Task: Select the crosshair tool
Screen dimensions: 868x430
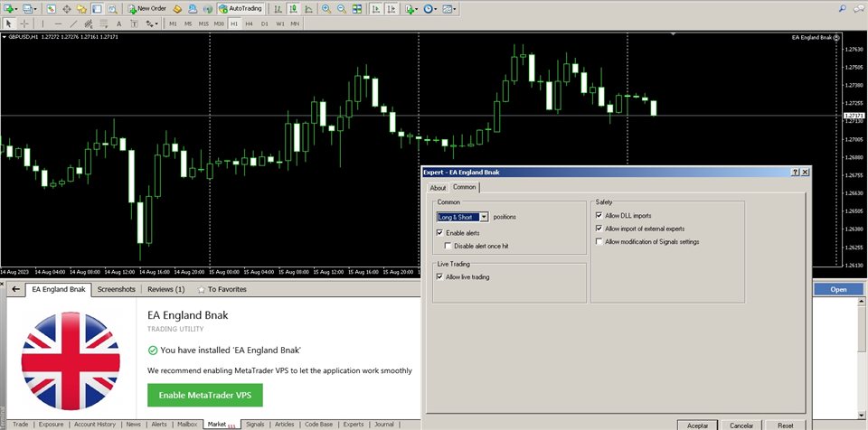Action: [x=24, y=23]
